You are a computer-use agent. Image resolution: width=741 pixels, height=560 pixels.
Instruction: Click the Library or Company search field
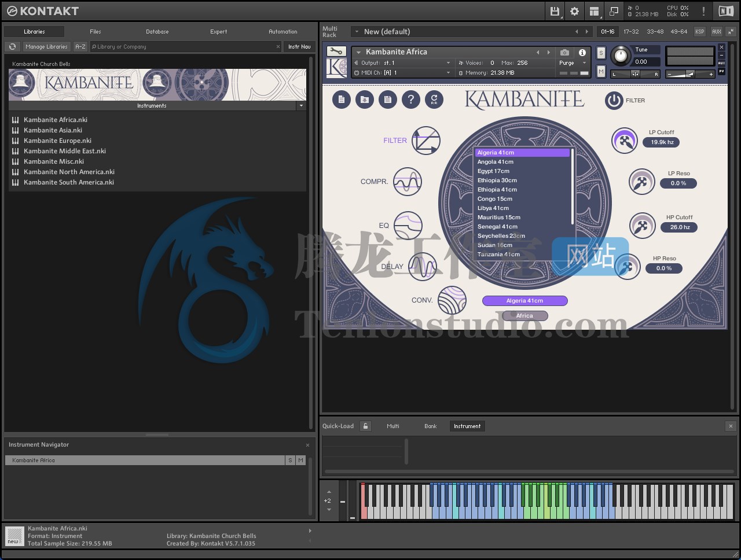[185, 47]
